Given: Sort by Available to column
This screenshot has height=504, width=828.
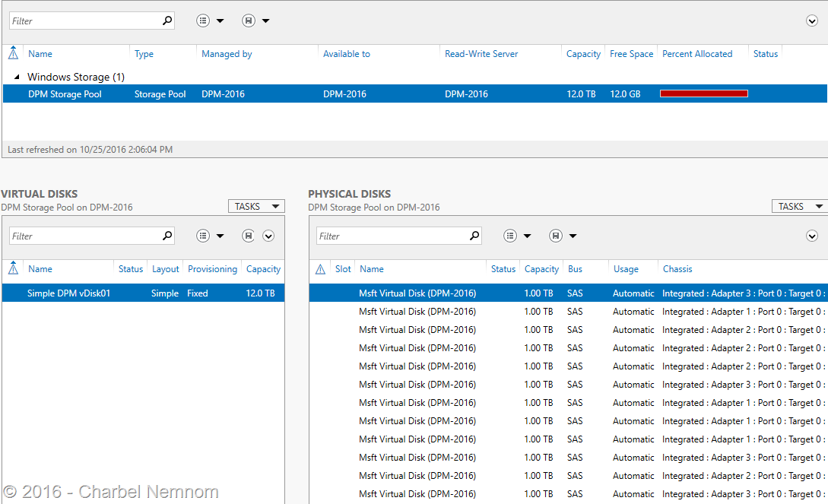Looking at the screenshot, I should pos(347,54).
